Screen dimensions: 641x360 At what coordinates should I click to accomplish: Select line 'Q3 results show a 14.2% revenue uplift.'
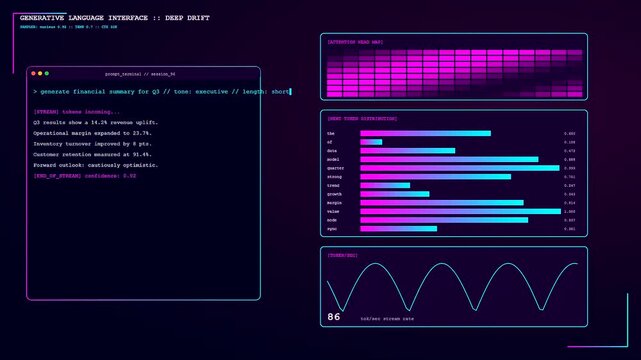point(96,123)
